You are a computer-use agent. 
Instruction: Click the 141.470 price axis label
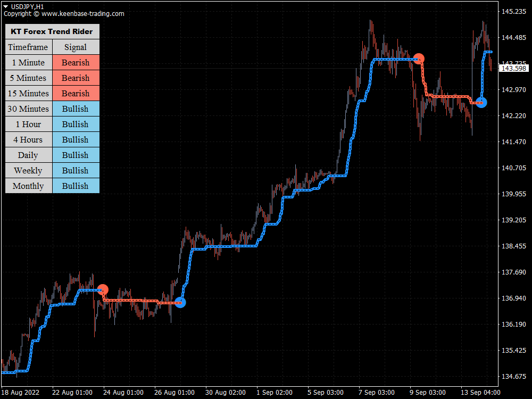[x=514, y=142]
